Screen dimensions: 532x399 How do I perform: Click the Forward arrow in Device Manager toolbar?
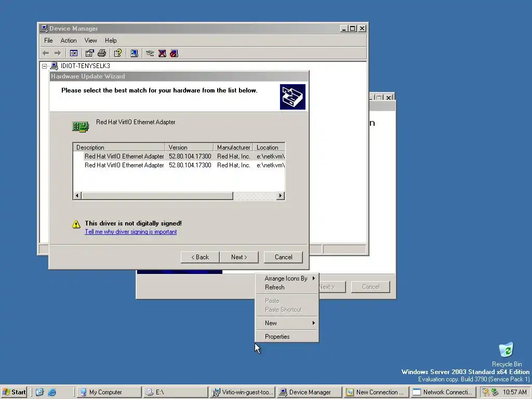pyautogui.click(x=58, y=54)
